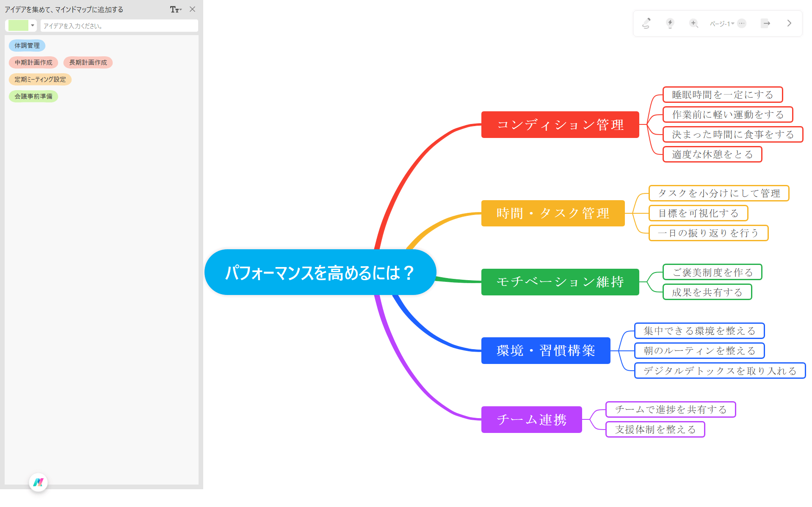Select the チーム連携 branch node
This screenshot has width=812, height=507.
pos(531,419)
